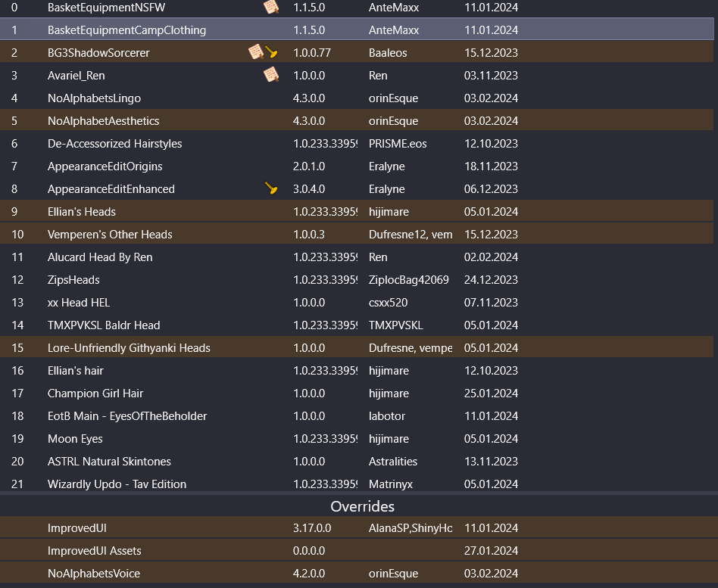Click date 18.11.2023 on AppearanceEditOrigins row

point(491,166)
